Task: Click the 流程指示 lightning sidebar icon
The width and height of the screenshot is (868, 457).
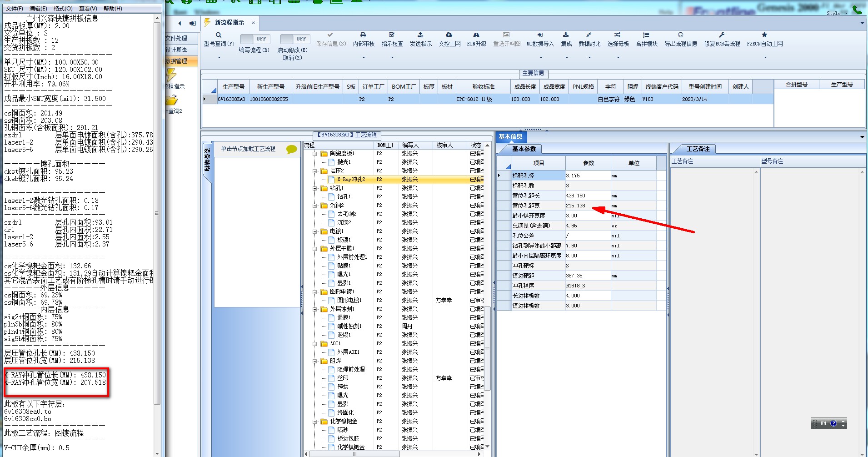Action: (x=171, y=75)
